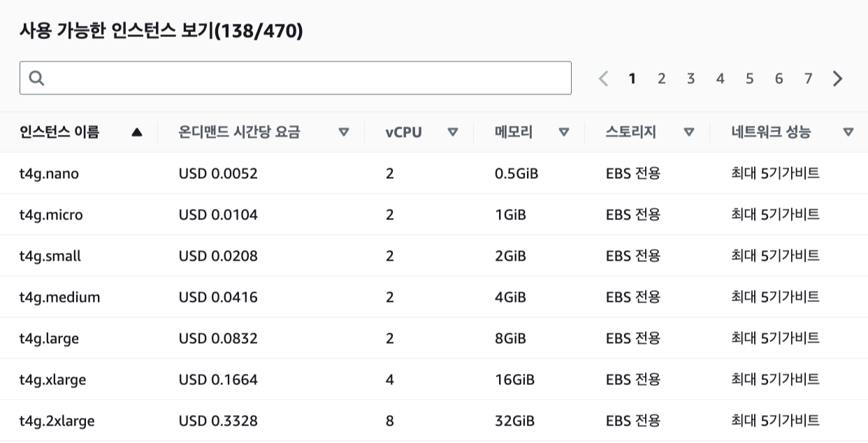Click memory value 4GiB
Image resolution: width=868 pixels, height=443 pixels.
(510, 297)
